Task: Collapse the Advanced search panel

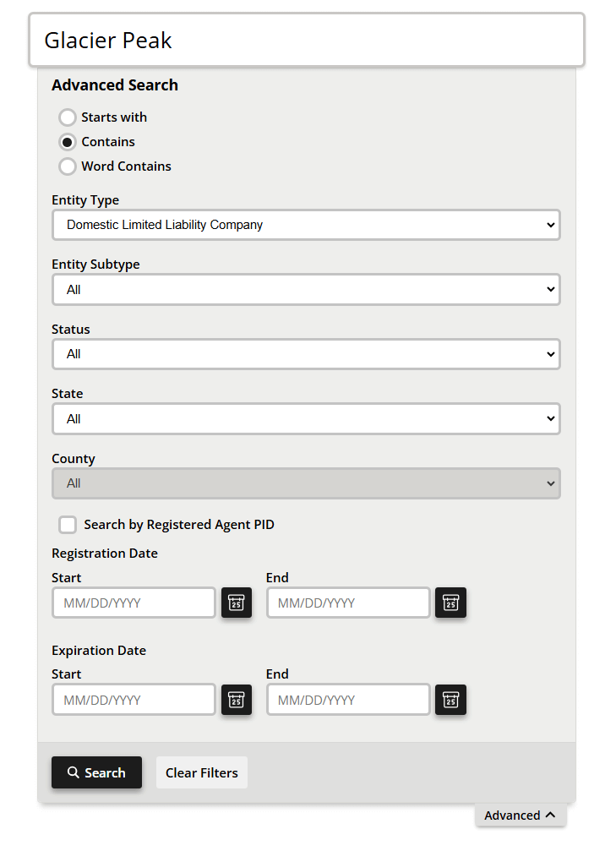Action: tap(520, 816)
